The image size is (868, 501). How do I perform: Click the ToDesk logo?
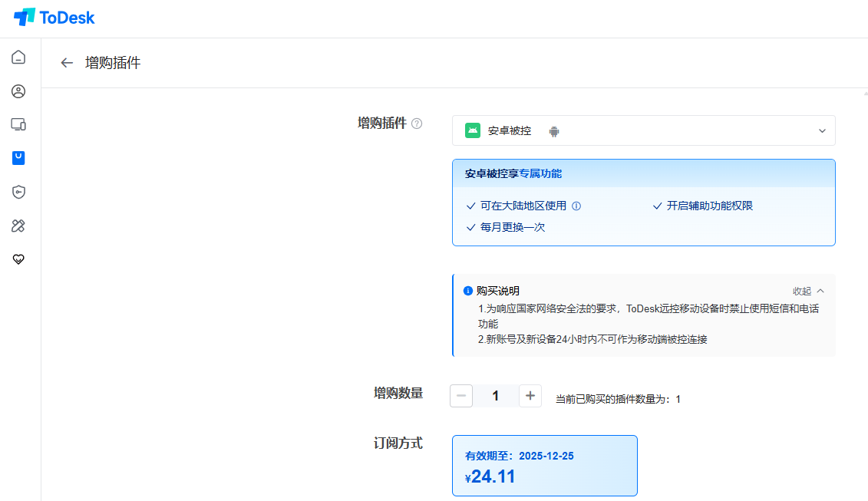coord(54,17)
